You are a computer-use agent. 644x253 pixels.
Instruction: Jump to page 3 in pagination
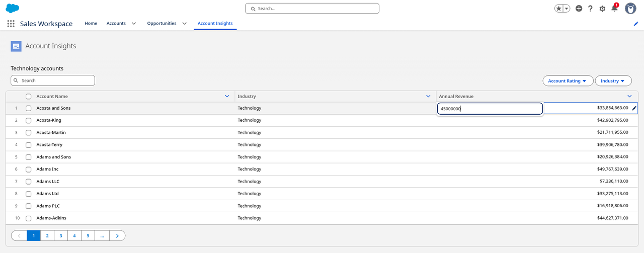(x=61, y=235)
